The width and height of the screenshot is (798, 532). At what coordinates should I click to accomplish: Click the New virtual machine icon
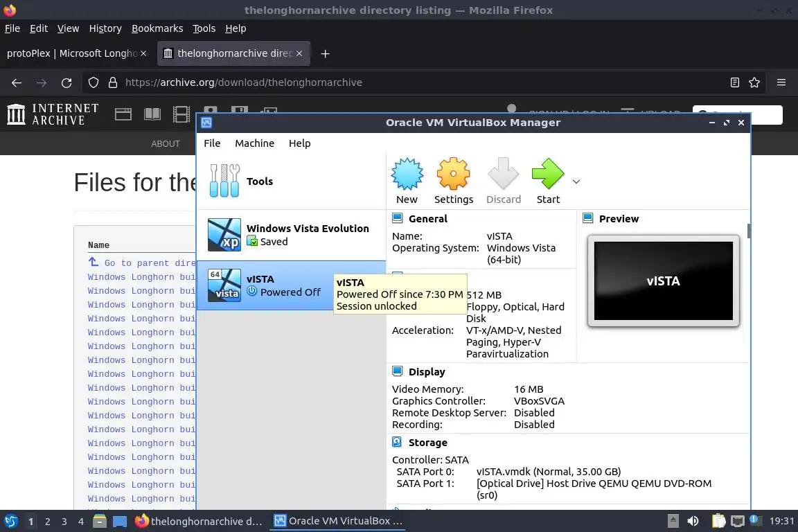[407, 174]
